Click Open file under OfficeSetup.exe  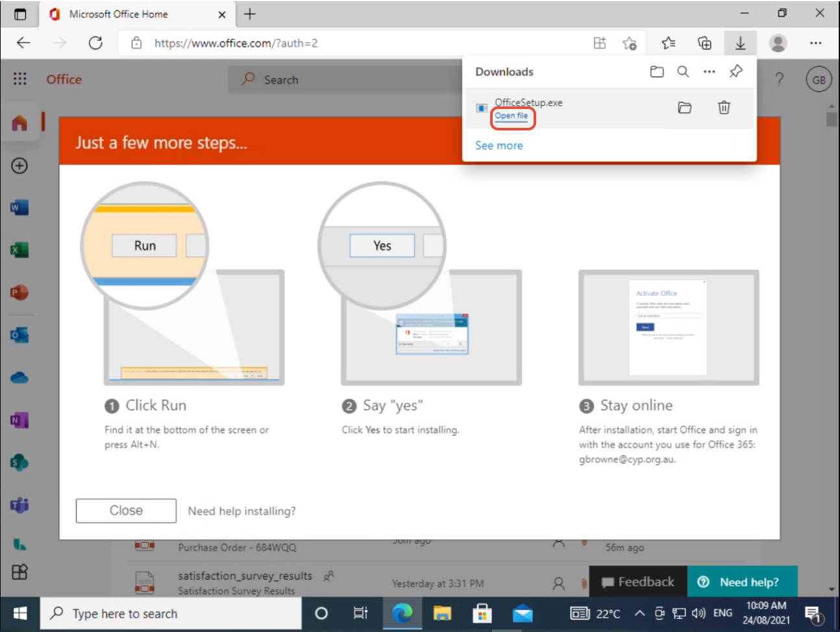(x=512, y=116)
